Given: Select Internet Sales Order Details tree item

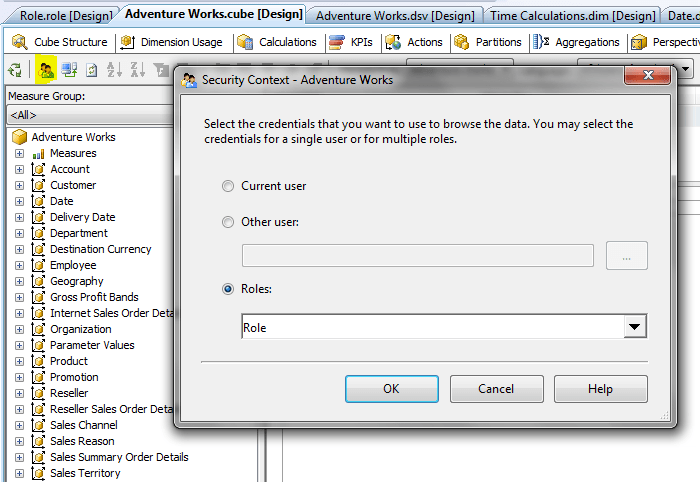Looking at the screenshot, I should click(x=112, y=313).
